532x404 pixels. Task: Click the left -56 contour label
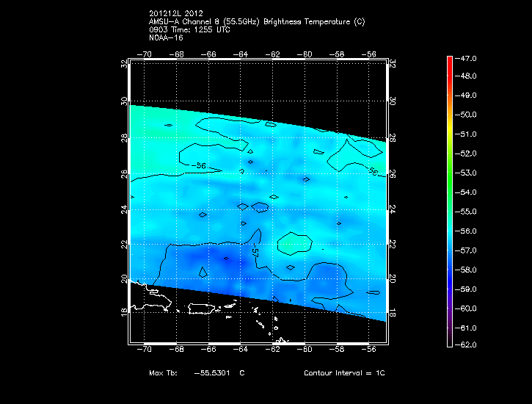click(200, 166)
